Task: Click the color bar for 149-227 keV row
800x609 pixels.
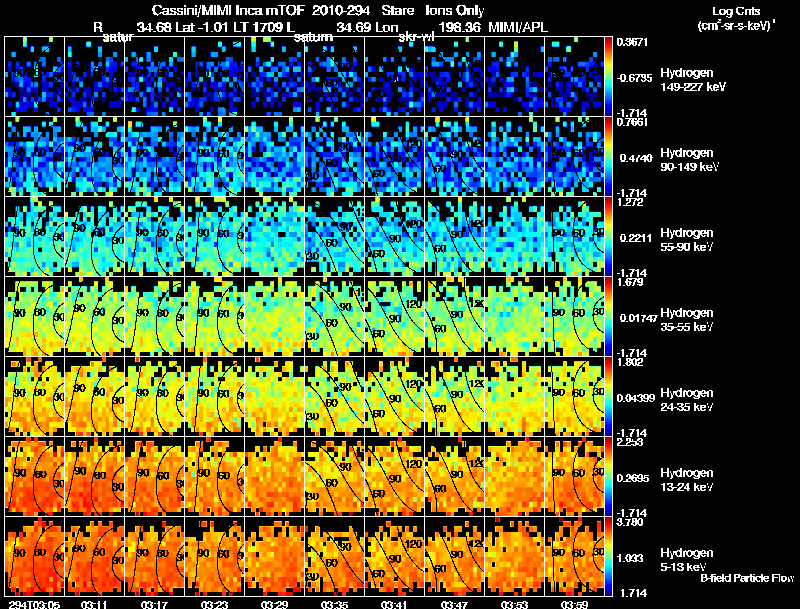Action: click(x=608, y=77)
